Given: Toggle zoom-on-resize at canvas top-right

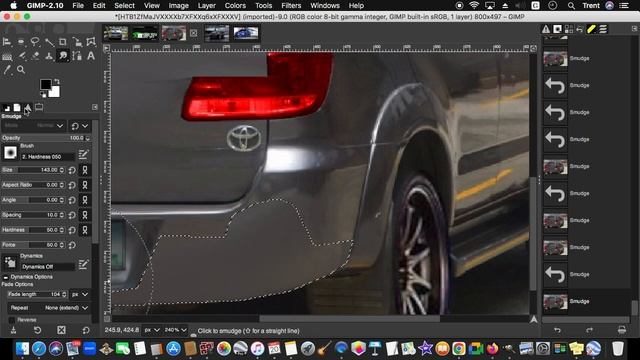Looking at the screenshot, I should 533,48.
